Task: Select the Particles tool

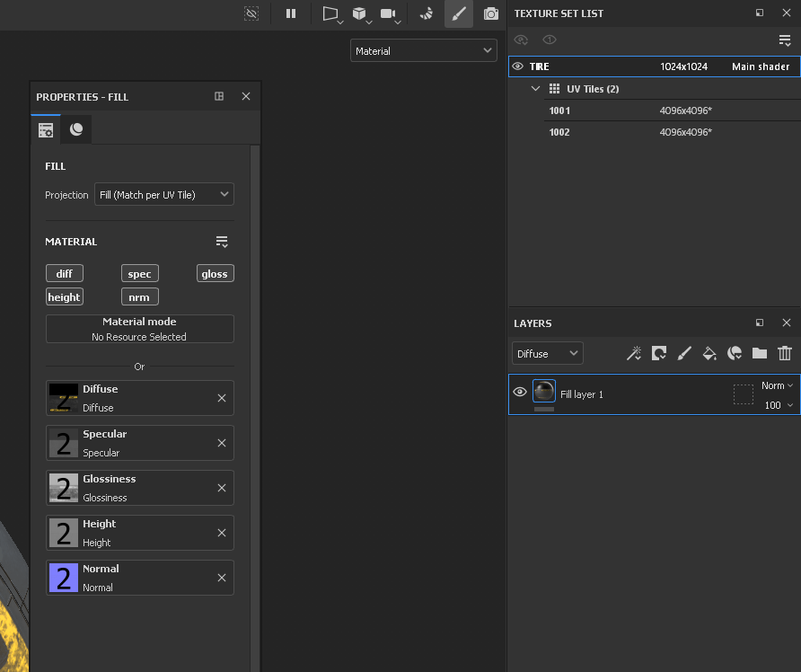Action: (x=427, y=13)
